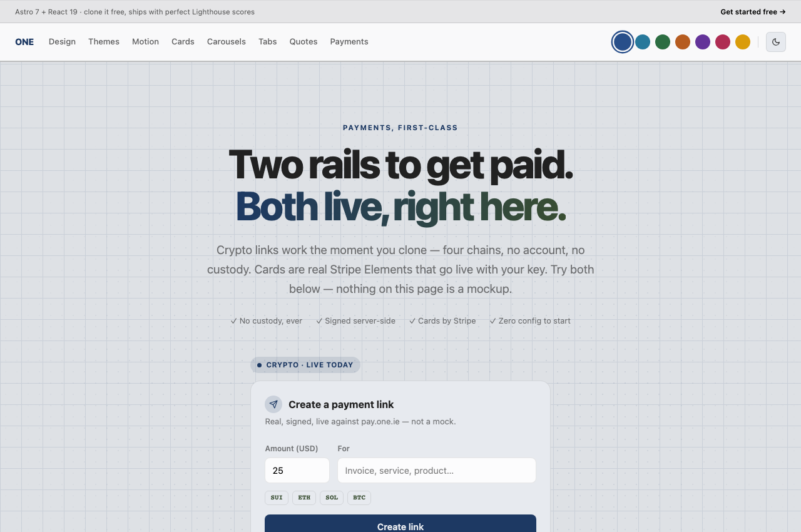801x532 pixels.
Task: Focus the Amount (USD) field showing 25
Action: click(297, 471)
